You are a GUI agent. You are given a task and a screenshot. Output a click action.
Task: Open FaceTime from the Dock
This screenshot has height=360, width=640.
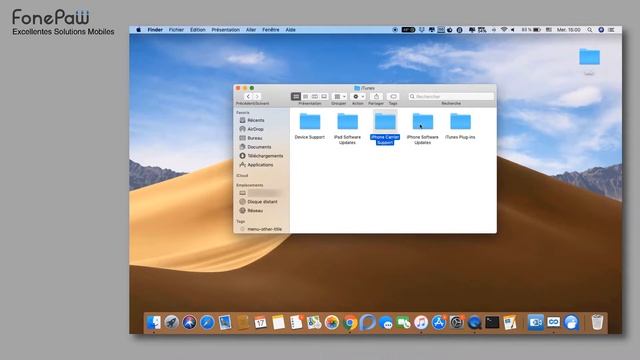point(403,322)
